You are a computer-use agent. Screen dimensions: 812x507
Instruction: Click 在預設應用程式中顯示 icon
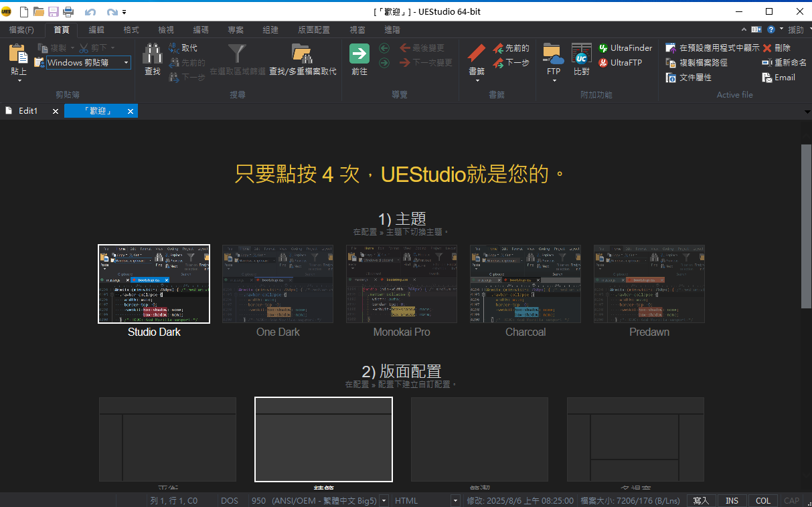pos(712,48)
